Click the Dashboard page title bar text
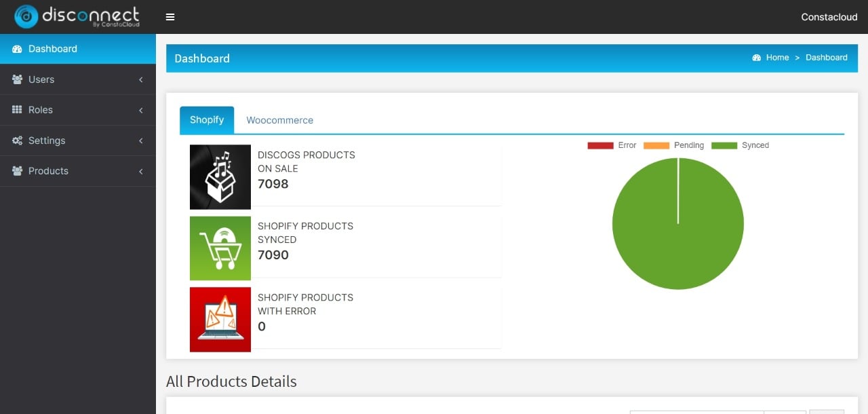868x414 pixels. (x=202, y=58)
